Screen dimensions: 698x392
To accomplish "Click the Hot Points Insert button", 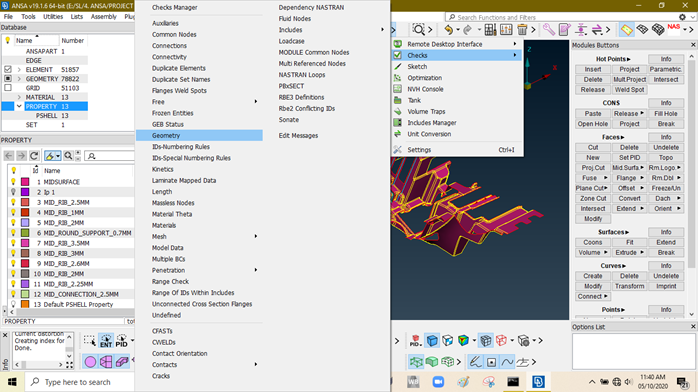I will 593,69.
